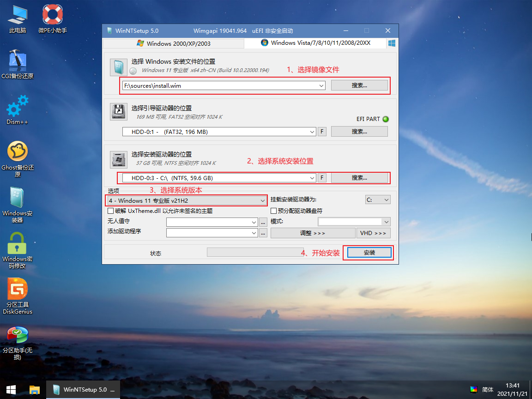Expand the 无人值守 dropdown
Image resolution: width=532 pixels, height=399 pixels.
click(x=254, y=222)
